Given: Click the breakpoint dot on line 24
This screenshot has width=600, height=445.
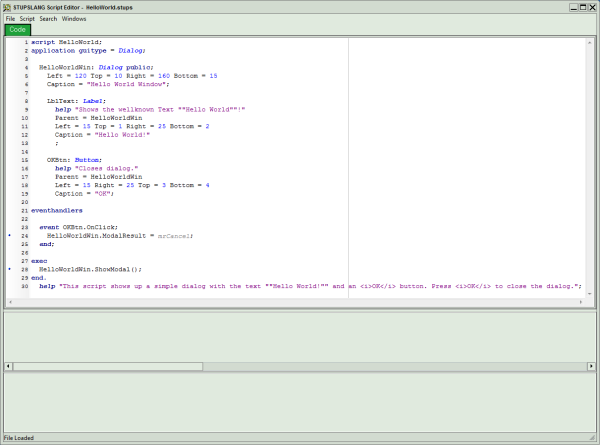Looking at the screenshot, I should click(10, 235).
